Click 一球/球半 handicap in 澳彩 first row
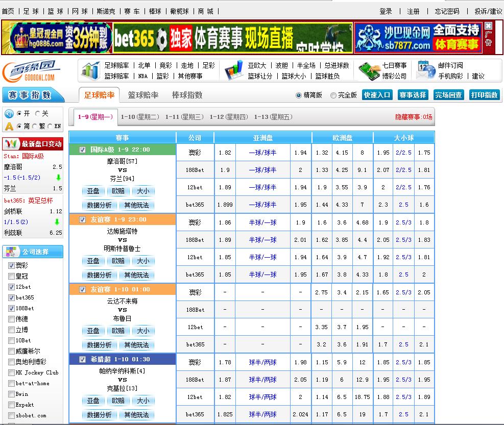Screen dimensions: 504x425 (262, 153)
